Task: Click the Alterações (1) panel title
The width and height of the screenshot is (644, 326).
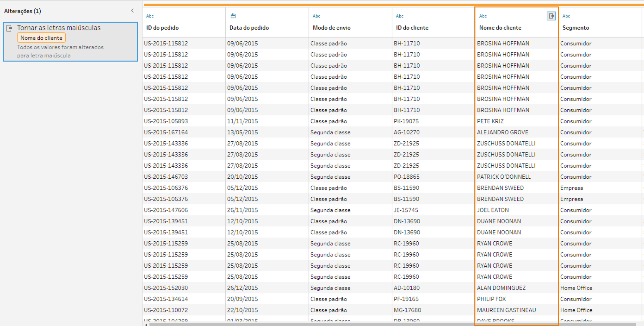Action: (x=23, y=11)
